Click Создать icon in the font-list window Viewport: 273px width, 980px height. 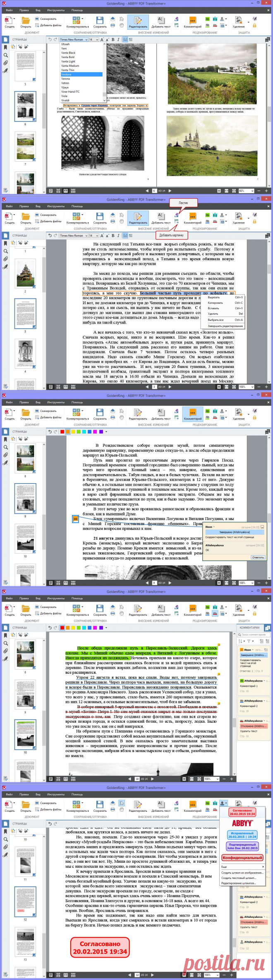8,20
